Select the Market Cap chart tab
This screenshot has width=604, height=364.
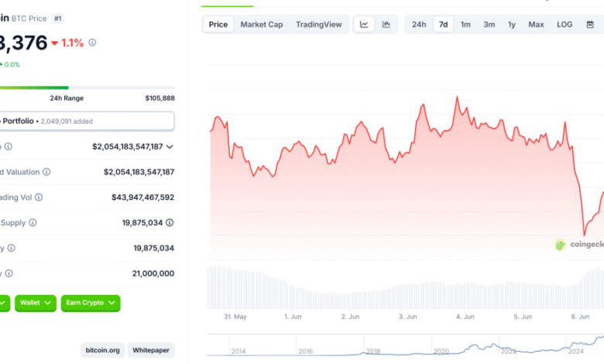[x=262, y=25]
